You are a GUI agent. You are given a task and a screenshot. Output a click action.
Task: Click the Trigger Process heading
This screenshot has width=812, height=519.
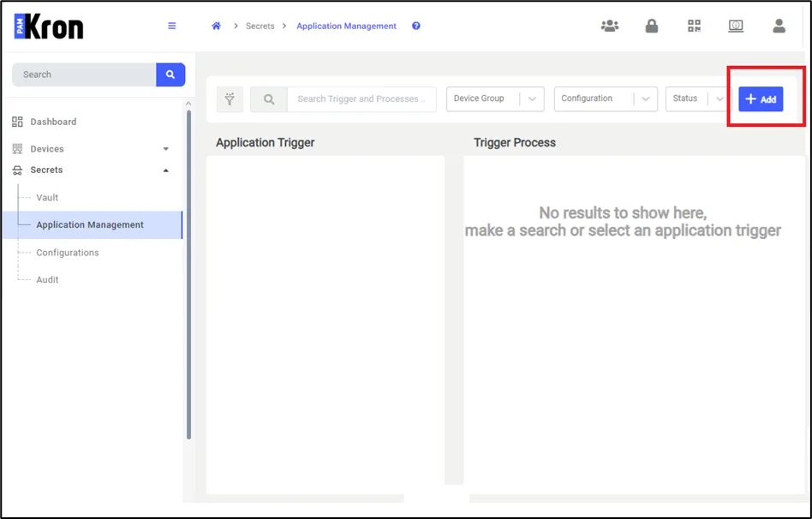(515, 142)
